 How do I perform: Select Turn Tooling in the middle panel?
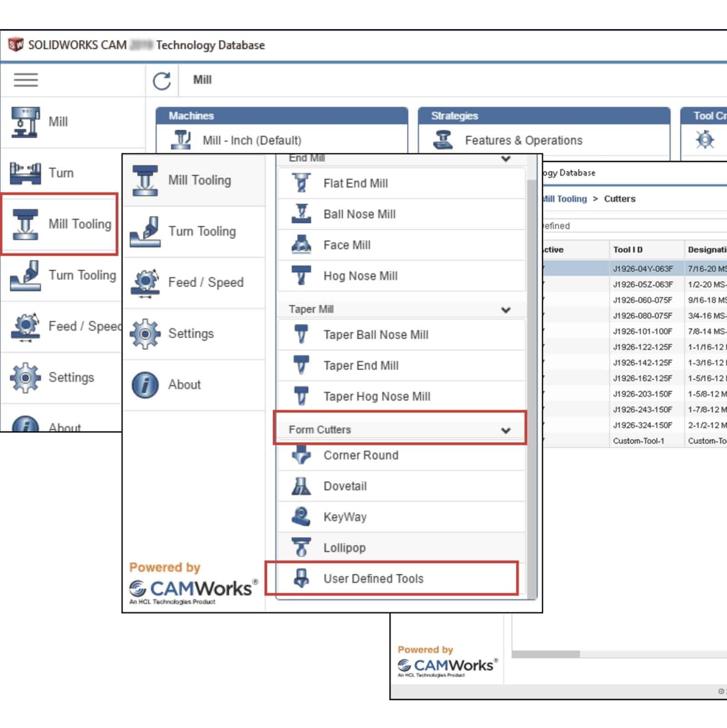coord(202,231)
